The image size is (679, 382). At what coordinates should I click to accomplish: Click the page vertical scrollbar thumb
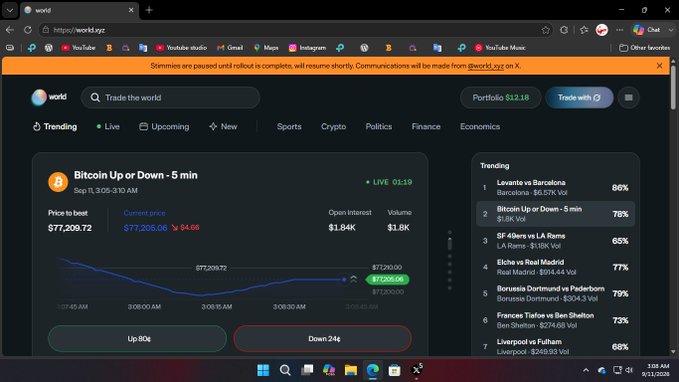[x=673, y=87]
